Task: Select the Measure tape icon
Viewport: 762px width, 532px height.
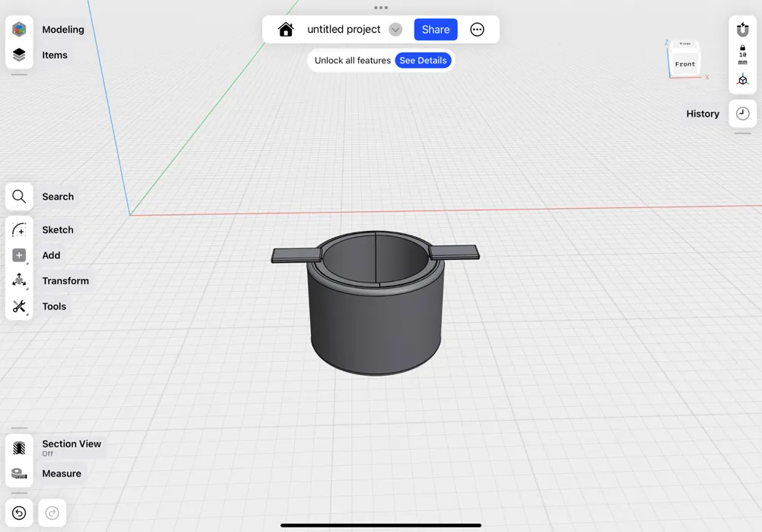Action: tap(19, 473)
